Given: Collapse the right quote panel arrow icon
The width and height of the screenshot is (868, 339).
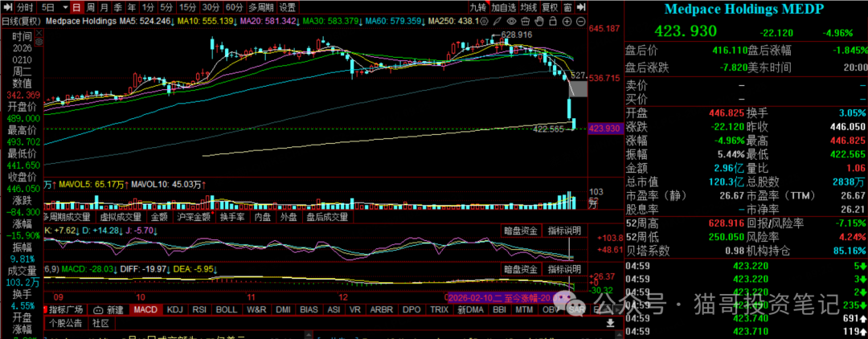Looking at the screenshot, I should 581,7.
